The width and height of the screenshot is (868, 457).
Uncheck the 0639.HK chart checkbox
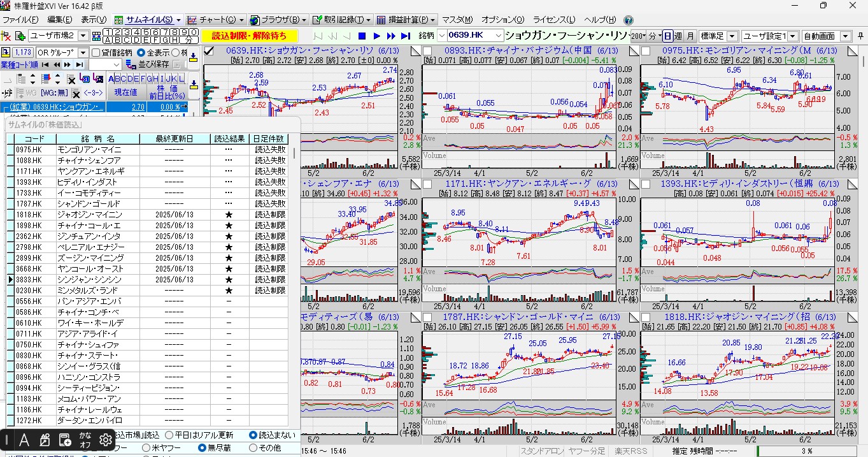210,51
